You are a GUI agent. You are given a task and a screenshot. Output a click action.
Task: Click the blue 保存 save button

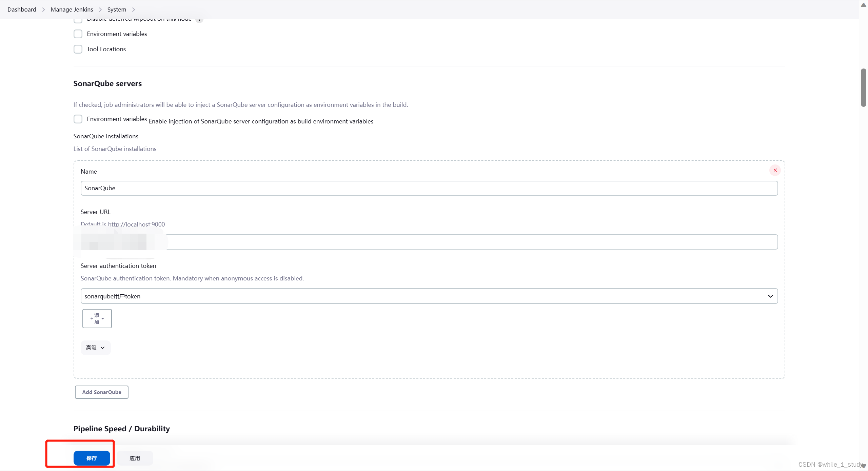(x=92, y=458)
